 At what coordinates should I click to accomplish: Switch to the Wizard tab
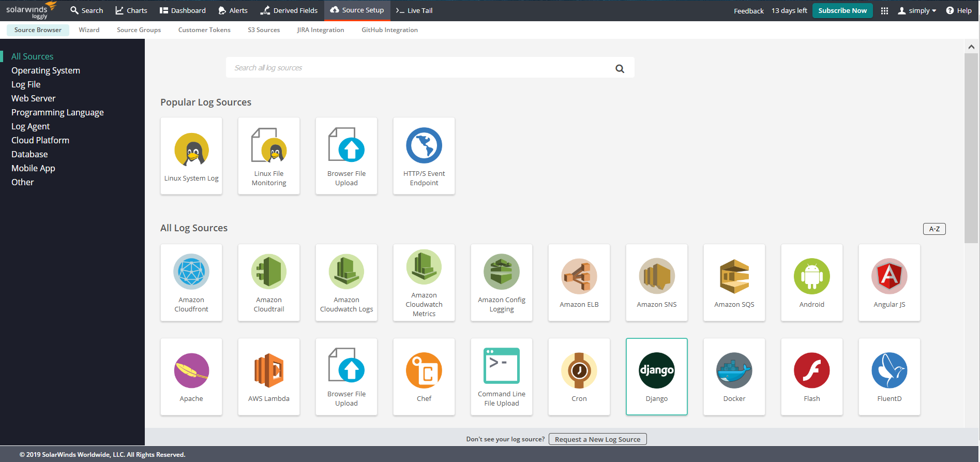(x=89, y=30)
